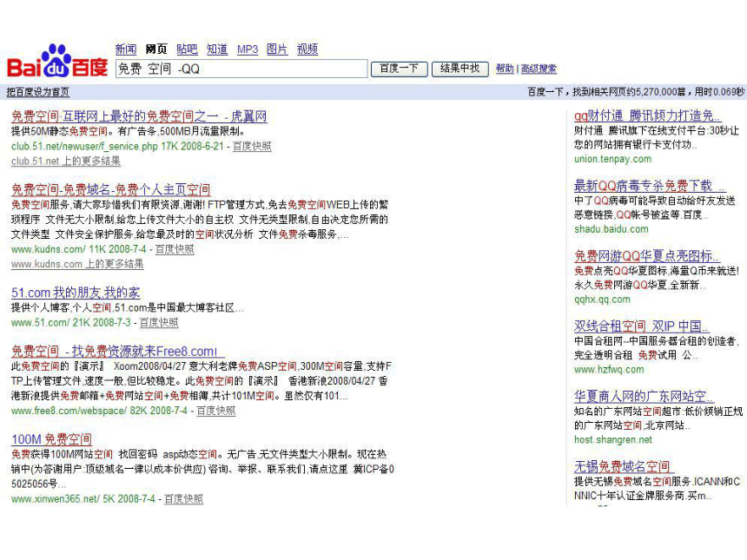This screenshot has width=747, height=560.
Task: Open 百度快照 for the www.51.com result
Action: 159,322
